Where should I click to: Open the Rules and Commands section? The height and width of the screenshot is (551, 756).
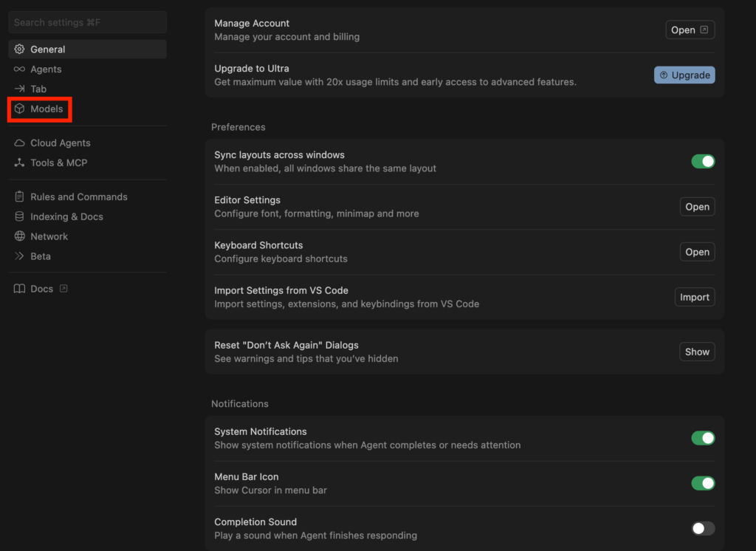78,197
